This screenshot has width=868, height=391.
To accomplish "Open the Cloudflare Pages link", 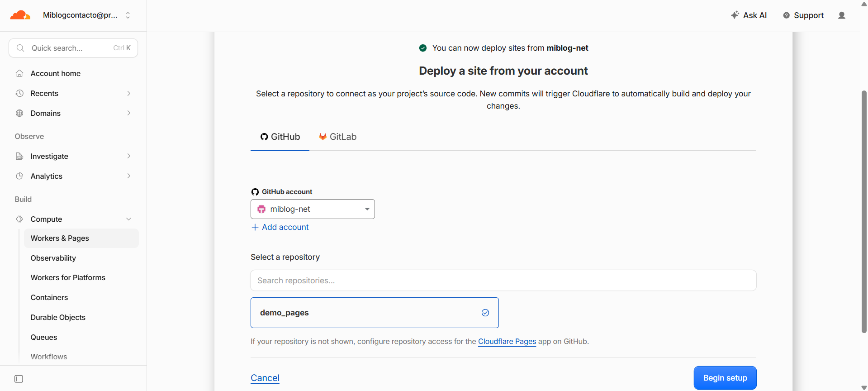I will 507,341.
